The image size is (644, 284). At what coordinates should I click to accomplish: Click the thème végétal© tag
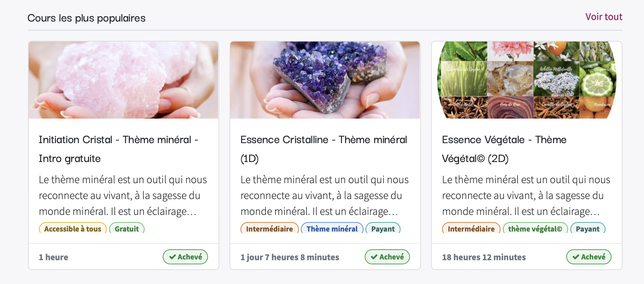535,228
